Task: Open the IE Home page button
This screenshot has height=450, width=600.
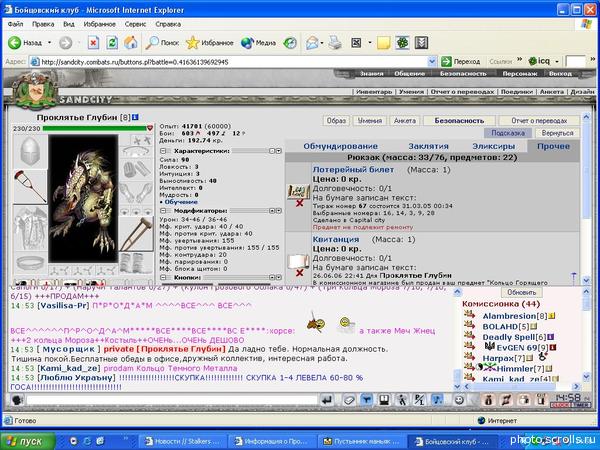Action: pyautogui.click(x=130, y=42)
